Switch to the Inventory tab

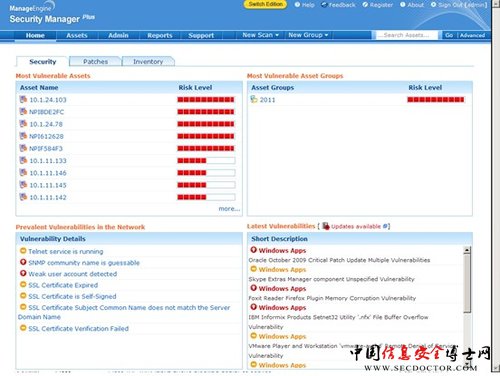[148, 61]
